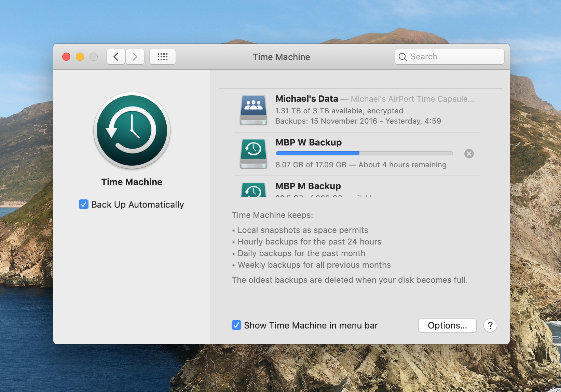The image size is (561, 392).
Task: Click the MBP W Backup progress bar
Action: point(364,153)
